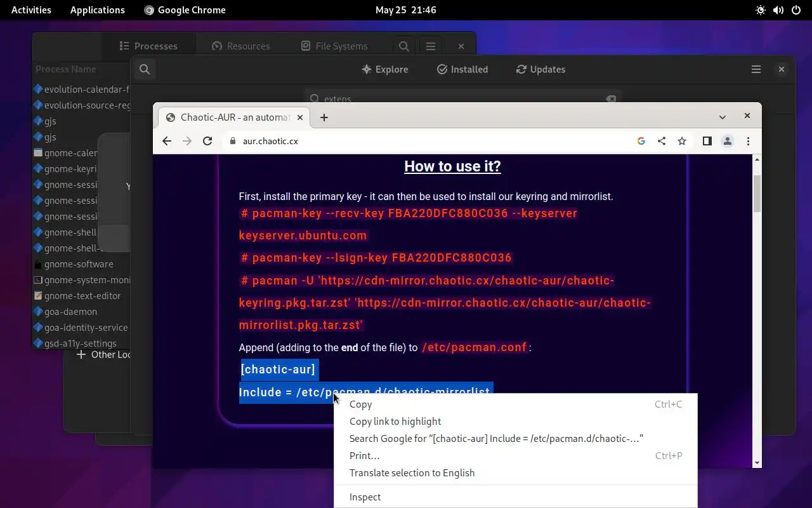This screenshot has height=508, width=812.
Task: Clear the GNOME Software search field
Action: click(611, 99)
